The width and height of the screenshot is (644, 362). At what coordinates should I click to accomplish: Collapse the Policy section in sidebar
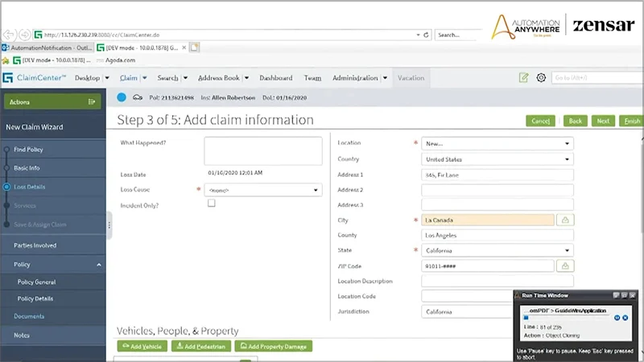coord(99,265)
